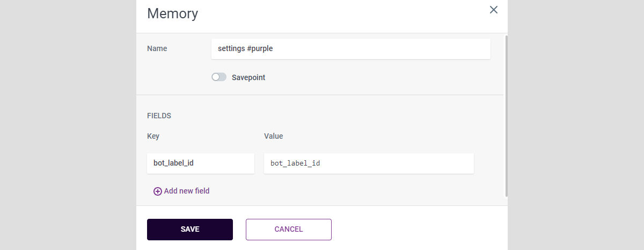Click the plus circle icon
The height and width of the screenshot is (250, 644).
pos(158,191)
